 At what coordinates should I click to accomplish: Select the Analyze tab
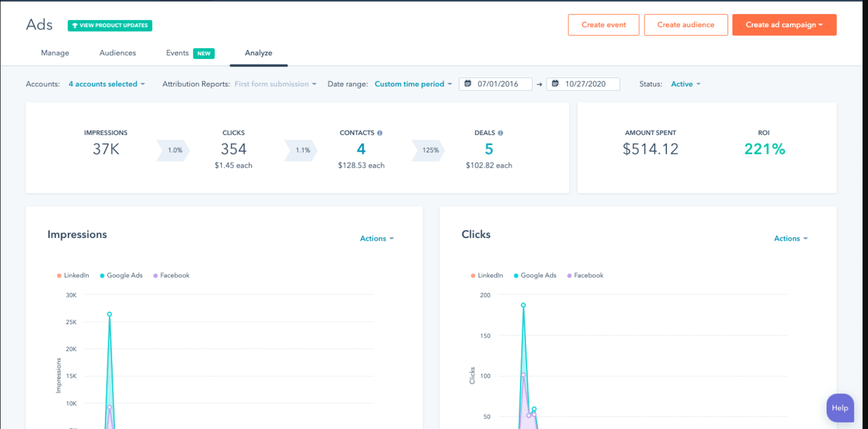[258, 53]
